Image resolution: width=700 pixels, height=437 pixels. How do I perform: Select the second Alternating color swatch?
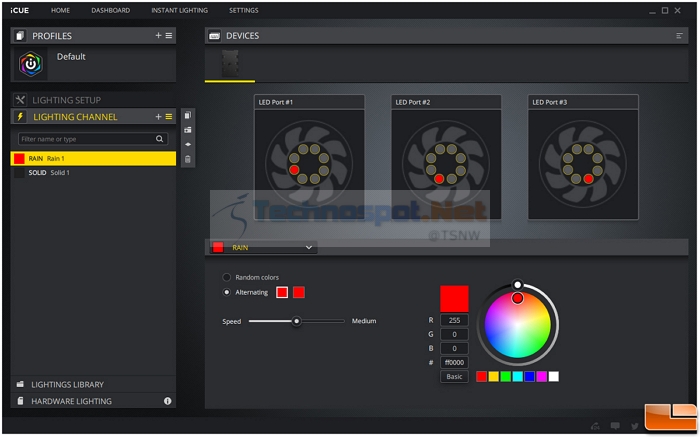pyautogui.click(x=299, y=292)
